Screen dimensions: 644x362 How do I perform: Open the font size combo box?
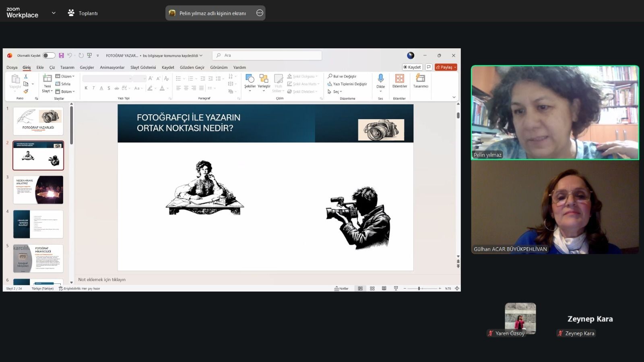pyautogui.click(x=139, y=78)
